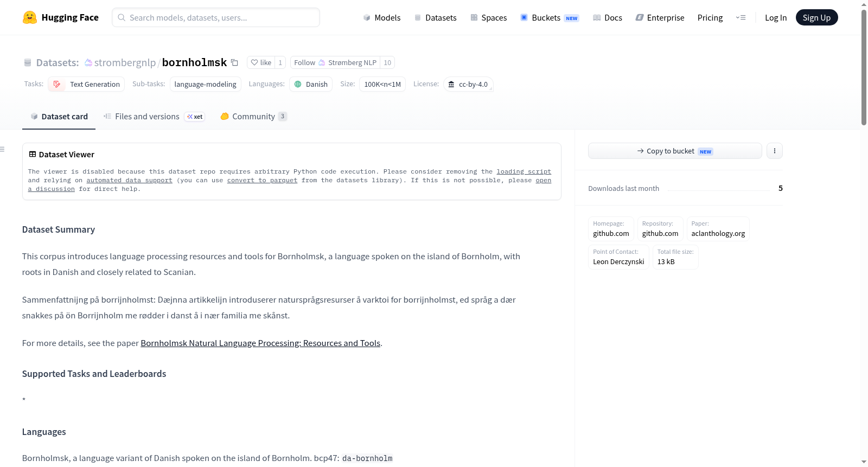The height and width of the screenshot is (467, 868).
Task: Focus the search models and datasets field
Action: click(216, 17)
